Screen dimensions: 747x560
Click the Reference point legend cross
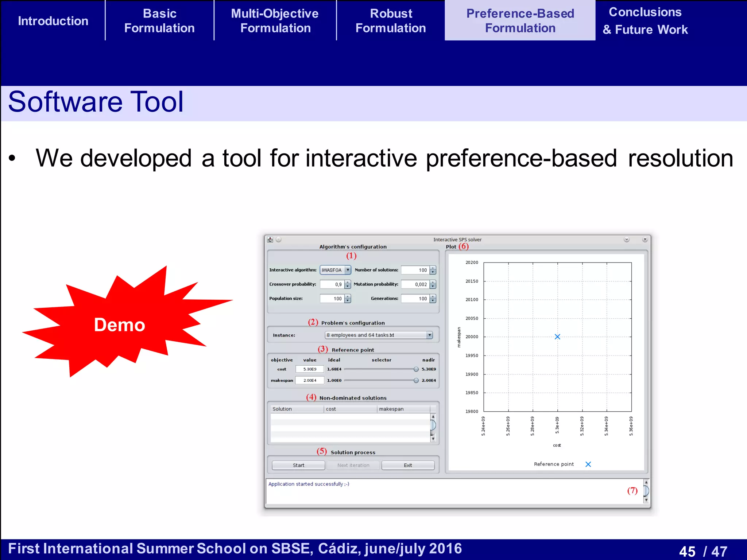[588, 464]
